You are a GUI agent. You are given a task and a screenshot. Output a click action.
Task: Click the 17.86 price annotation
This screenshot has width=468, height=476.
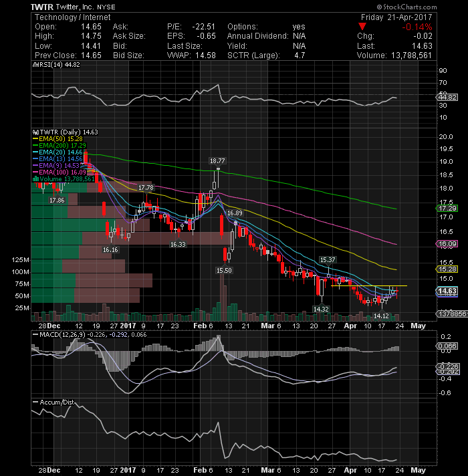click(57, 200)
